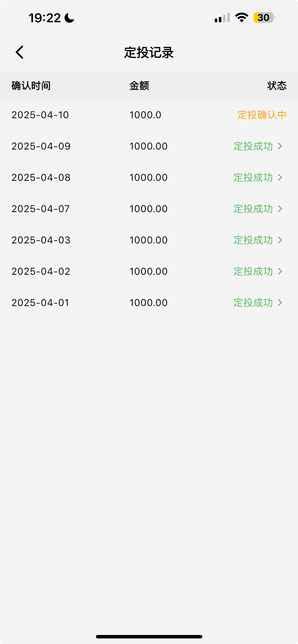Viewport: 298px width, 644px height.
Task: Tap the Wi-Fi status icon
Action: coord(241,17)
